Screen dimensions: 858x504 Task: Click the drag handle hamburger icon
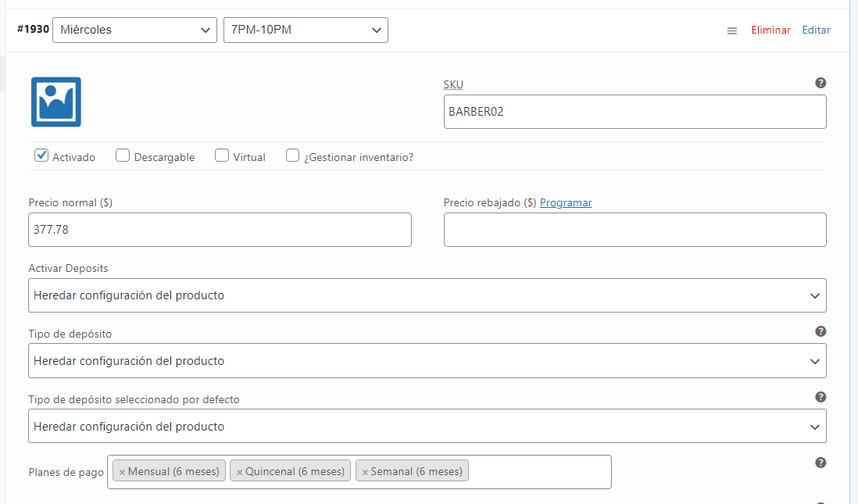(732, 30)
